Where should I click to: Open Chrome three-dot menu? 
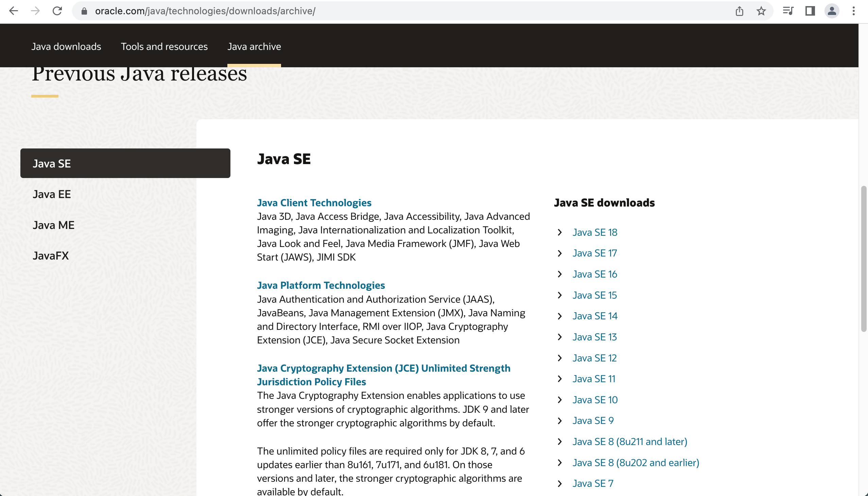coord(854,11)
